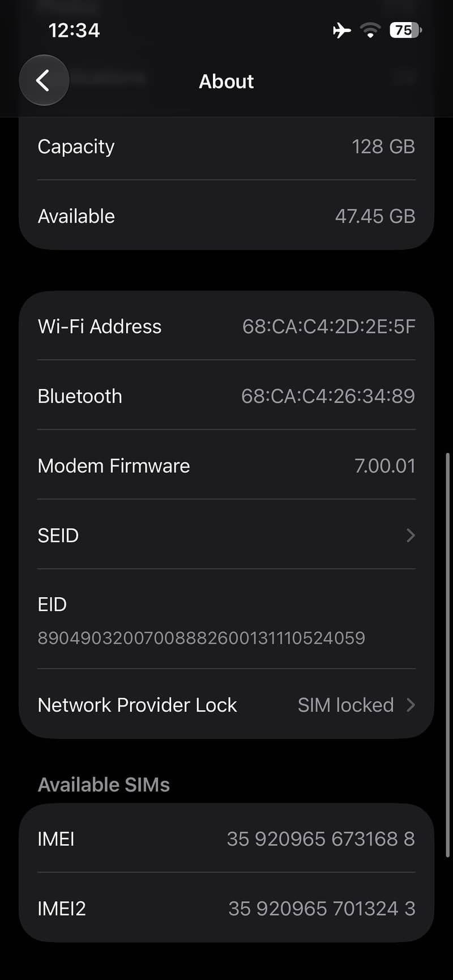Open the SEID row
The height and width of the screenshot is (980, 453).
(226, 534)
